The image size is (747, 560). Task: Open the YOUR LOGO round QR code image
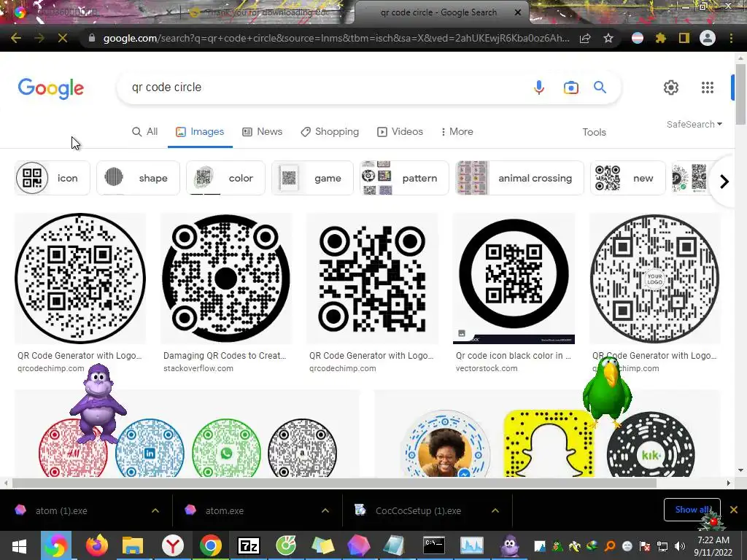coord(654,278)
